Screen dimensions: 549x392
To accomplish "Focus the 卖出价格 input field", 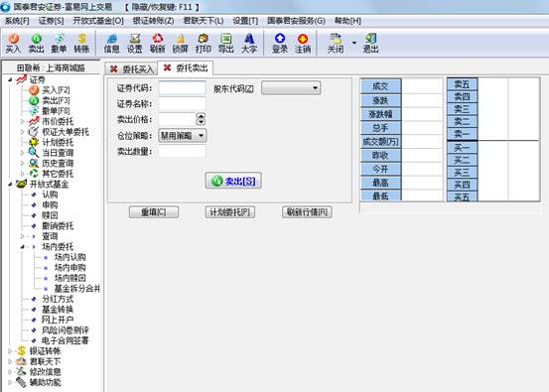I will pyautogui.click(x=177, y=120).
